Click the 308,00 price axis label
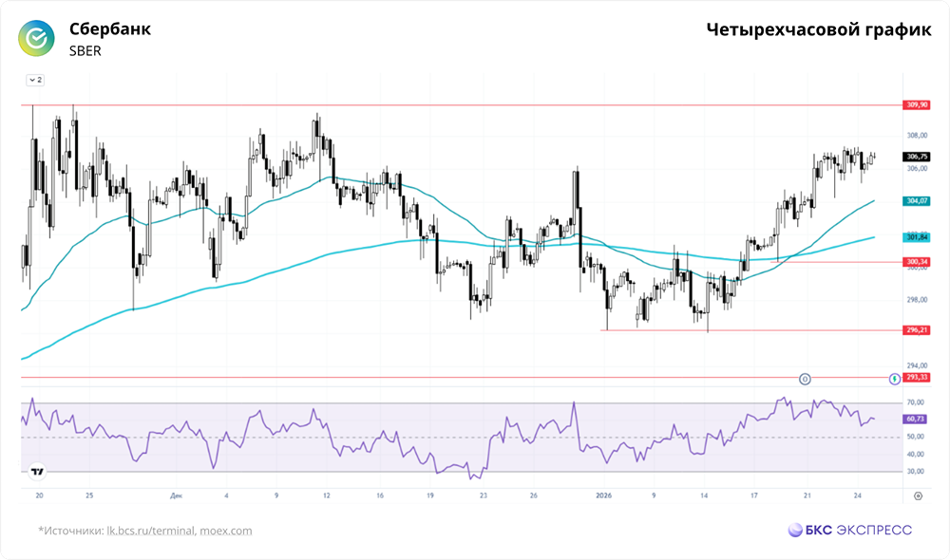Screen dimensions: 950x560 tap(917, 136)
